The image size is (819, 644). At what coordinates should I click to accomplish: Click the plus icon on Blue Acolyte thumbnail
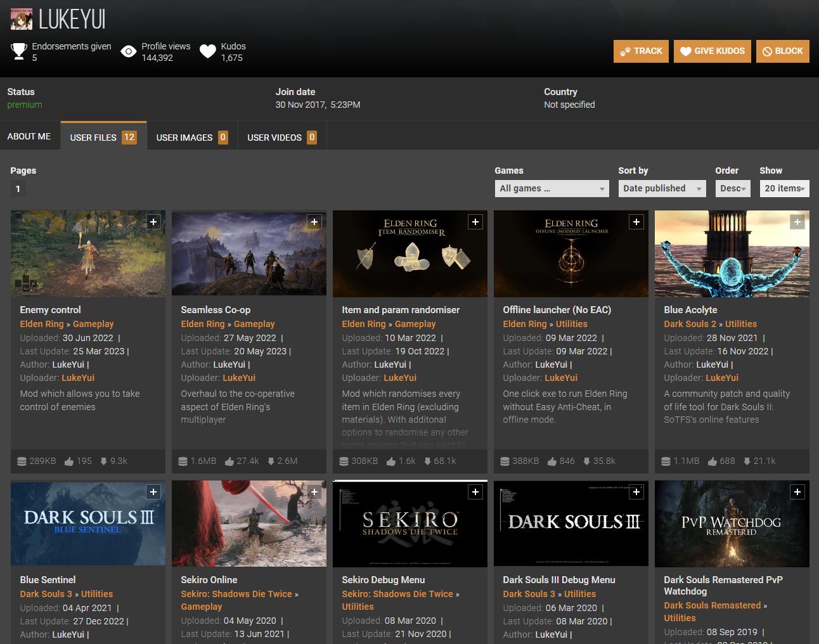pos(797,222)
